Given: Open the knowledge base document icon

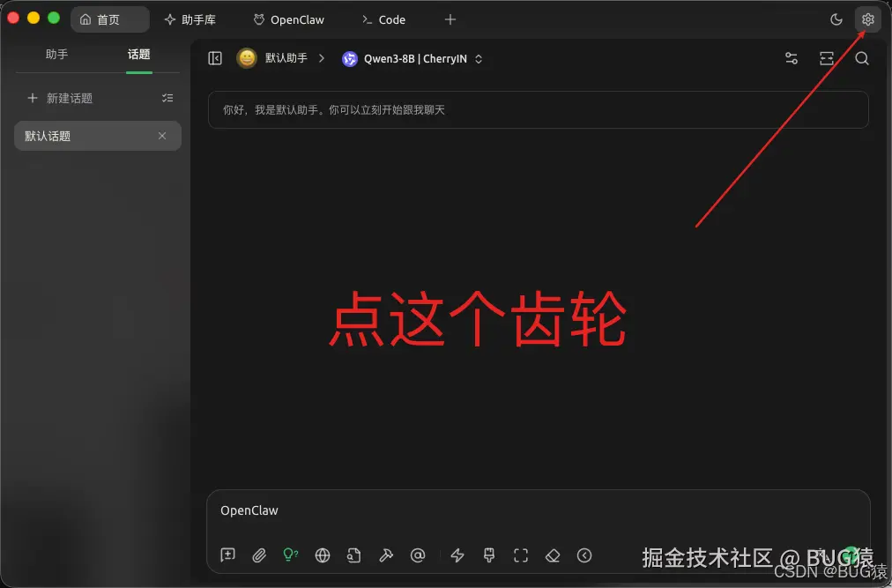Looking at the screenshot, I should pos(354,555).
